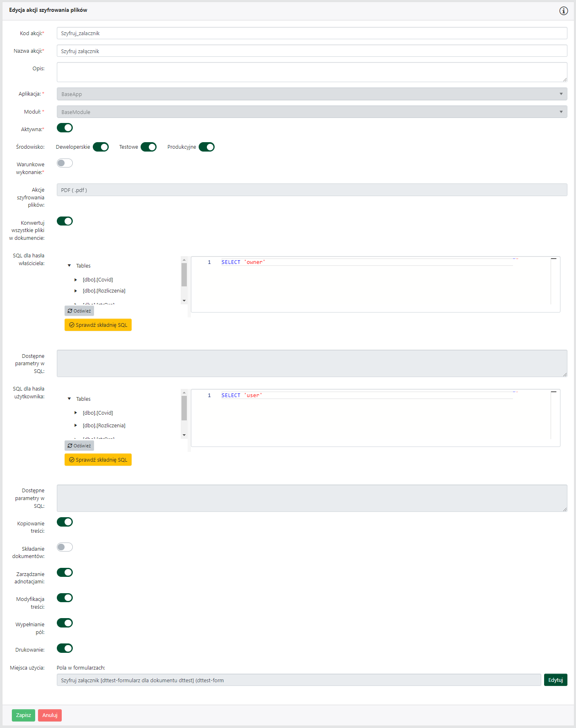
Task: Open the Moduł dropdown
Action: [x=312, y=112]
